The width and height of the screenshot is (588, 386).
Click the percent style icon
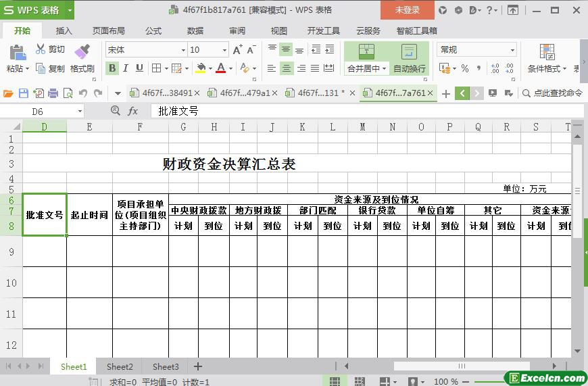click(x=465, y=68)
